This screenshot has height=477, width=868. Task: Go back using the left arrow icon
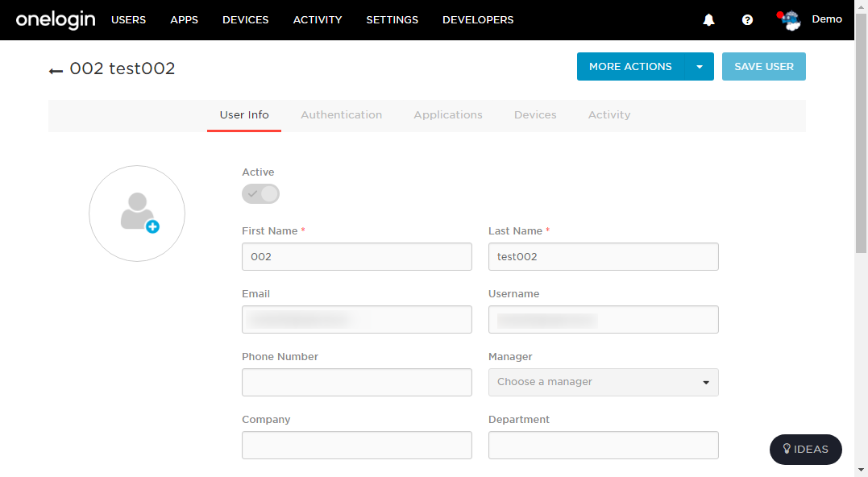pyautogui.click(x=56, y=71)
